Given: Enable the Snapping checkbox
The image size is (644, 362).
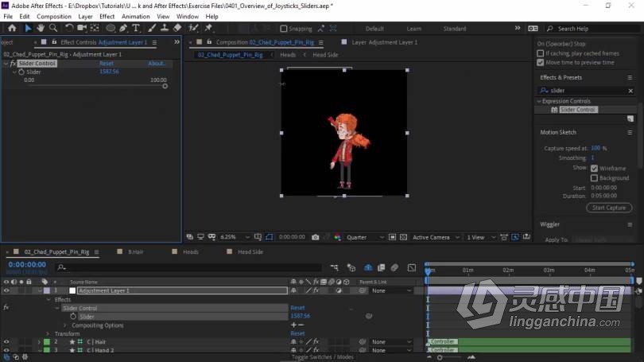Looking at the screenshot, I should tap(283, 29).
